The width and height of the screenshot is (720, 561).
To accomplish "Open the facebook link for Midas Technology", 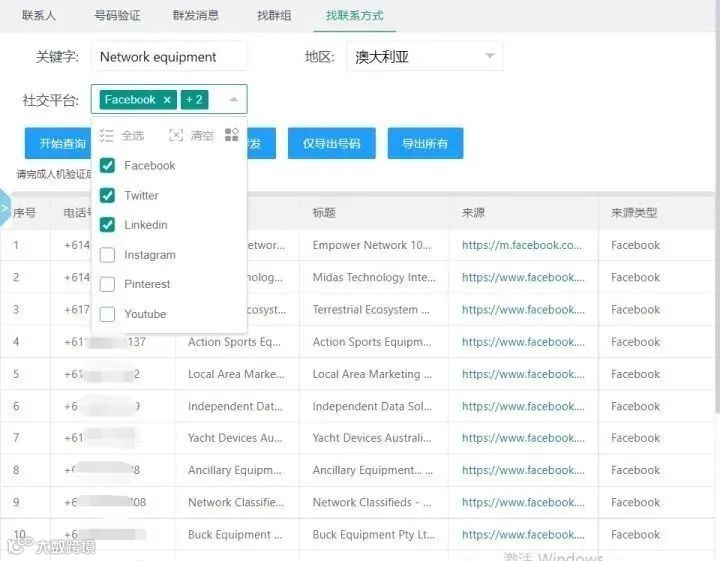I will [x=523, y=277].
